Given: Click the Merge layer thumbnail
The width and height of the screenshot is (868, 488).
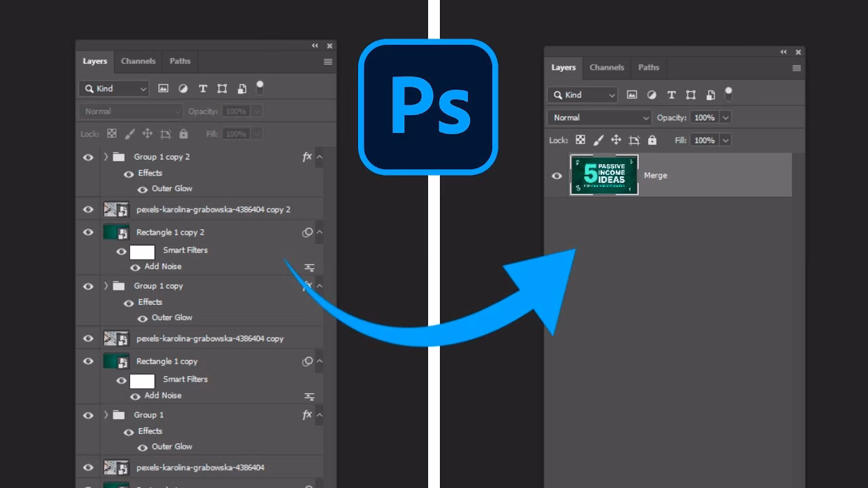Looking at the screenshot, I should coord(604,175).
